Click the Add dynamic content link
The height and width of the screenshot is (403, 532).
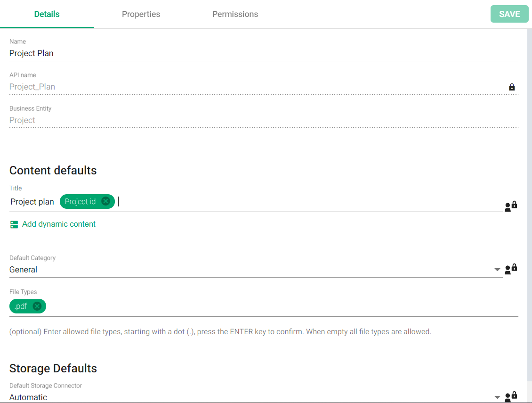click(x=59, y=224)
